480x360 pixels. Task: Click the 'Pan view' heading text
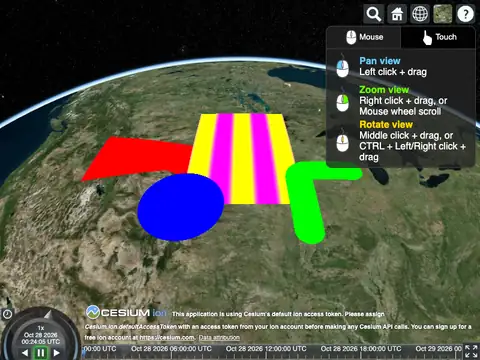[380, 61]
